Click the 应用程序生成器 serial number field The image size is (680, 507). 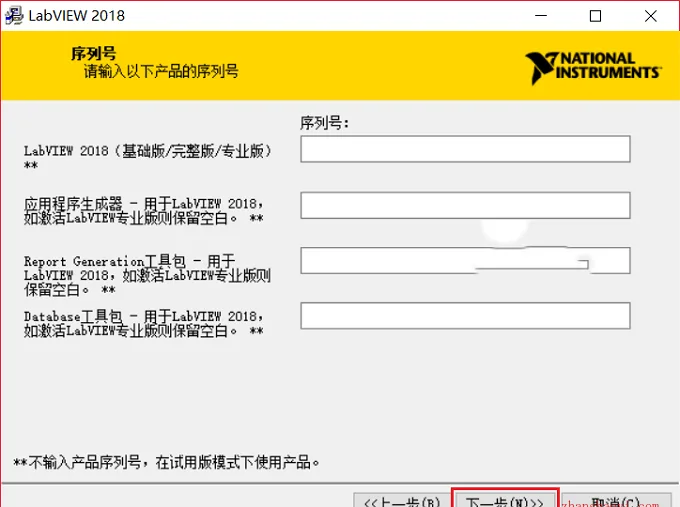coord(465,205)
